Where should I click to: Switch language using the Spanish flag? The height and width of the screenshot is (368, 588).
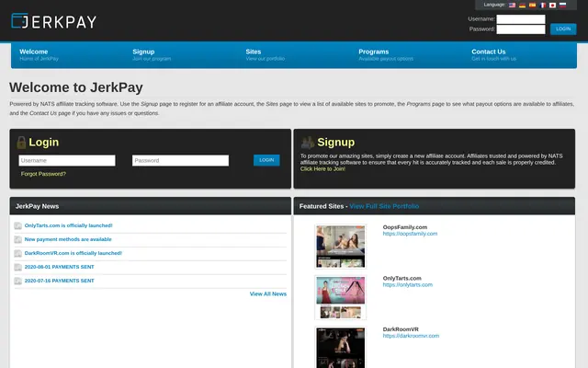[532, 6]
